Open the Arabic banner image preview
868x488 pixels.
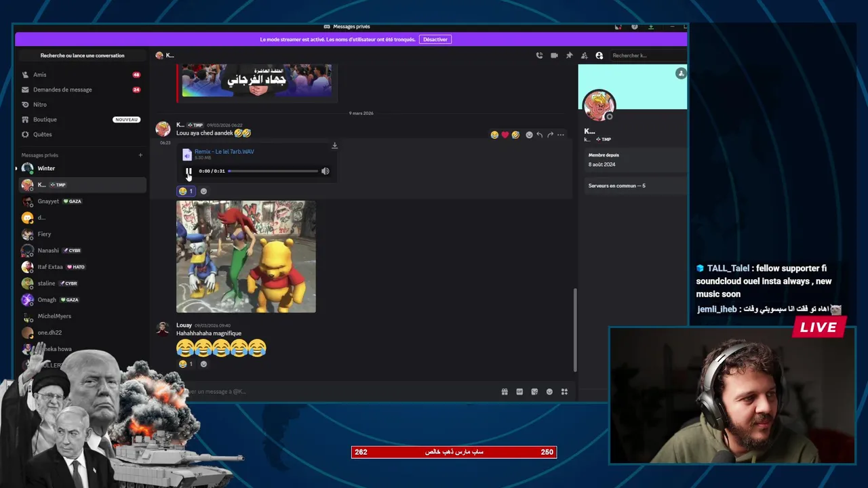pos(256,80)
